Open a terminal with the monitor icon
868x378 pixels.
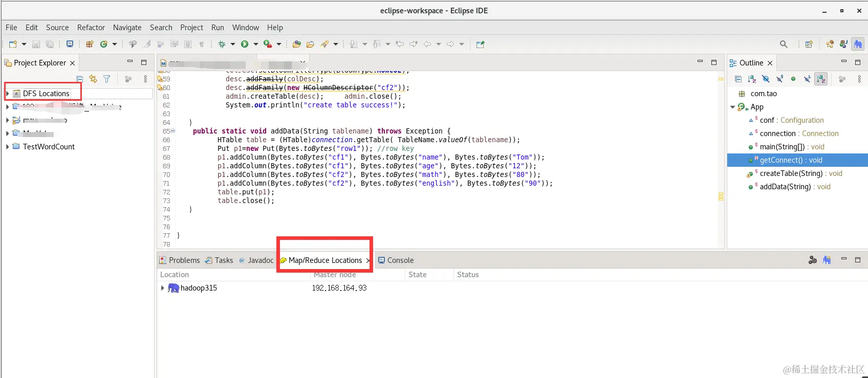pyautogui.click(x=70, y=44)
